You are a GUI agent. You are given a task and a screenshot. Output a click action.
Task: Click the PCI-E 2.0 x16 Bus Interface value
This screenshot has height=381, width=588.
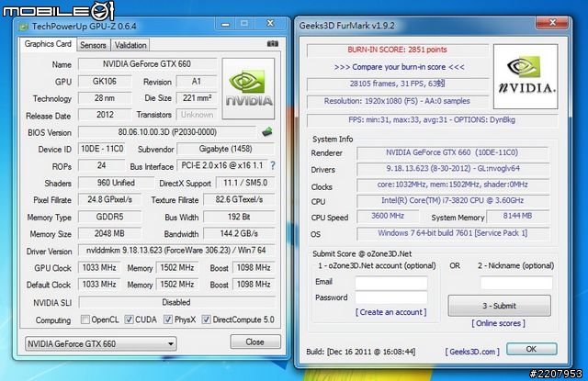pos(222,165)
